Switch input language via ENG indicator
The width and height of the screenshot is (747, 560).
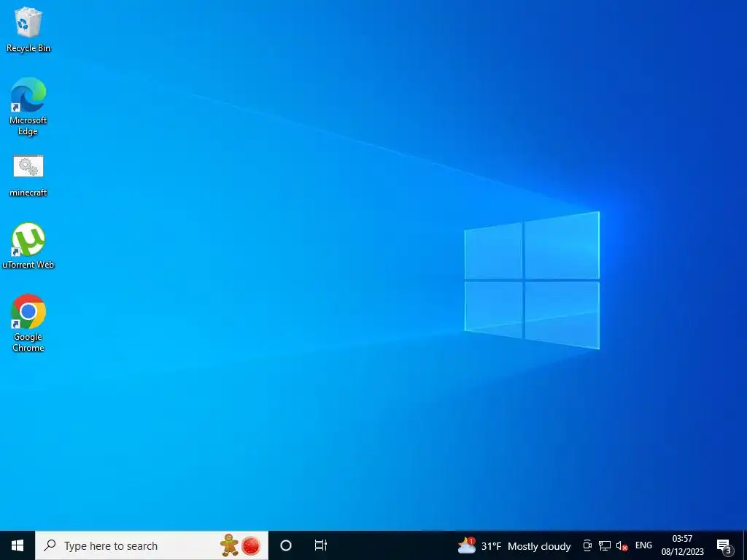pyautogui.click(x=643, y=545)
